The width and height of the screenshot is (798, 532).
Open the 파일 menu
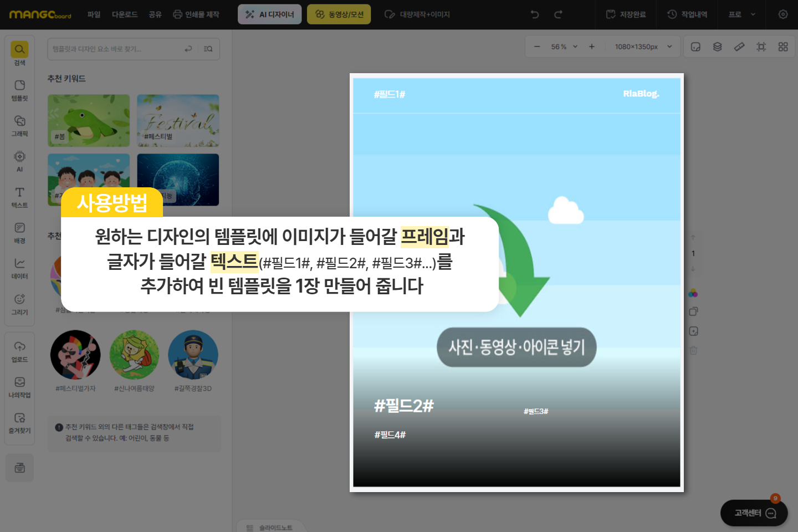(94, 14)
